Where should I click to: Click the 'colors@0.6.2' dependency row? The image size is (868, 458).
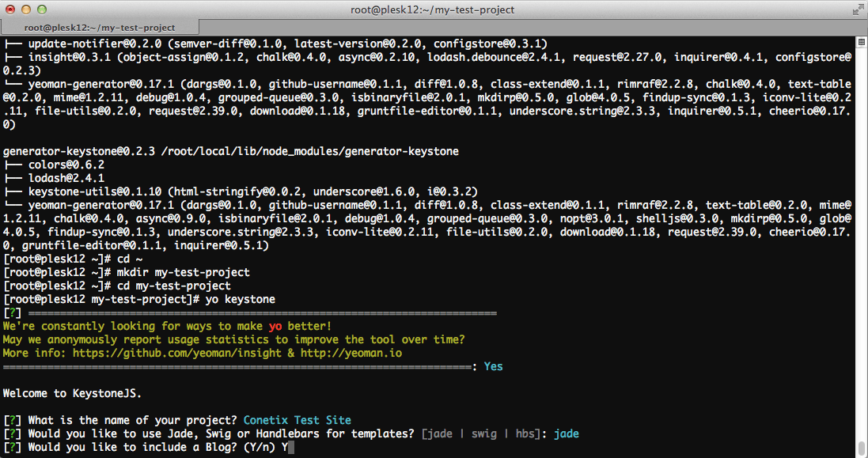pos(54,165)
